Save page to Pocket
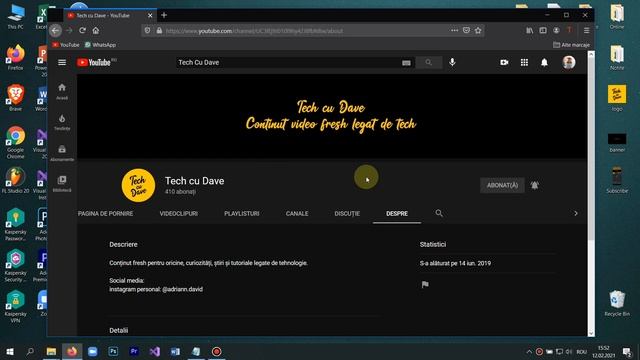This screenshot has width=640, height=360. [466, 31]
